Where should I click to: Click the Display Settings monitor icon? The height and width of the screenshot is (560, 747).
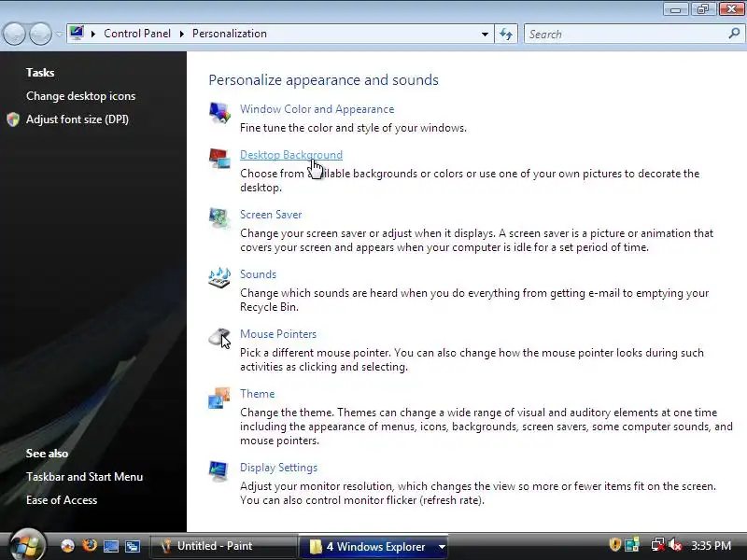(x=219, y=471)
